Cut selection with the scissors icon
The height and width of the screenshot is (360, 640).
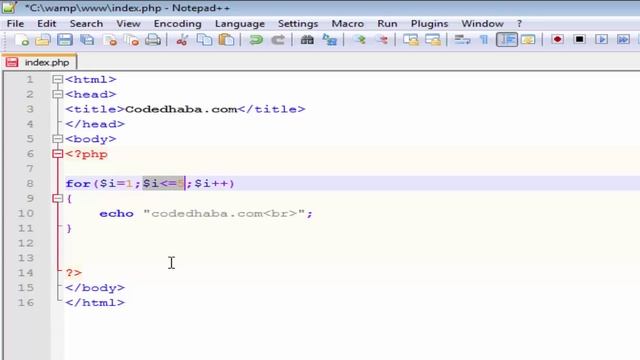click(182, 40)
